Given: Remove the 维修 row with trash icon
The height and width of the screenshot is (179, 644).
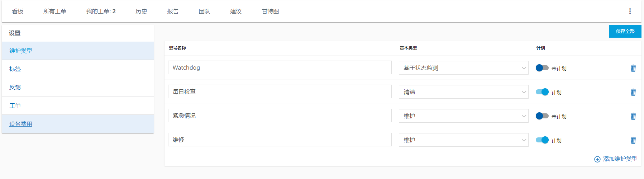Looking at the screenshot, I should 633,140.
